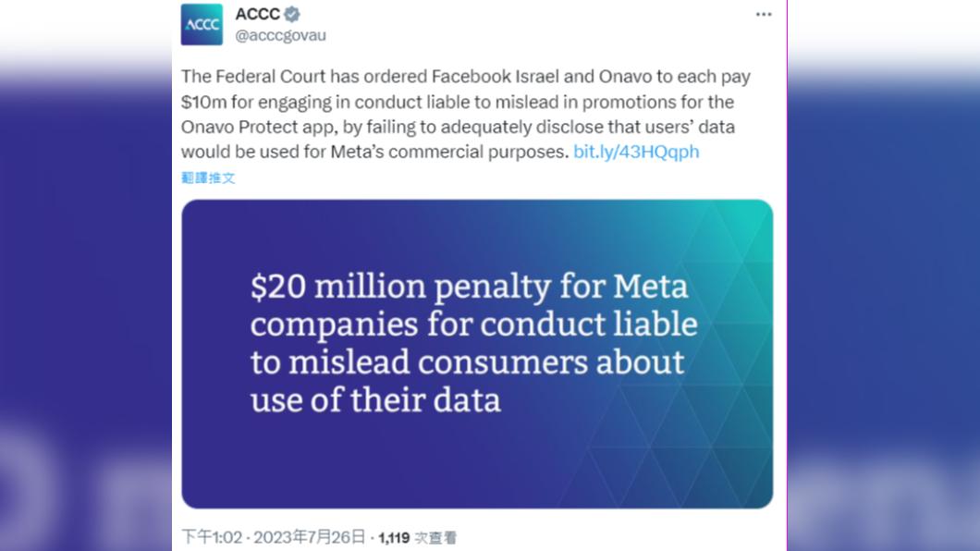The height and width of the screenshot is (551, 980).
Task: Click the 1,119 view count number
Action: tap(394, 537)
